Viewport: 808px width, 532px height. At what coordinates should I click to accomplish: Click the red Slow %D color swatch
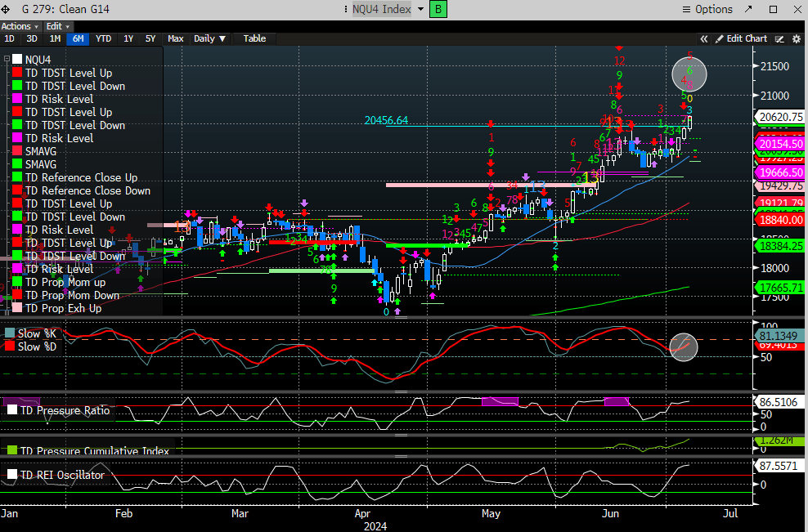(9, 346)
